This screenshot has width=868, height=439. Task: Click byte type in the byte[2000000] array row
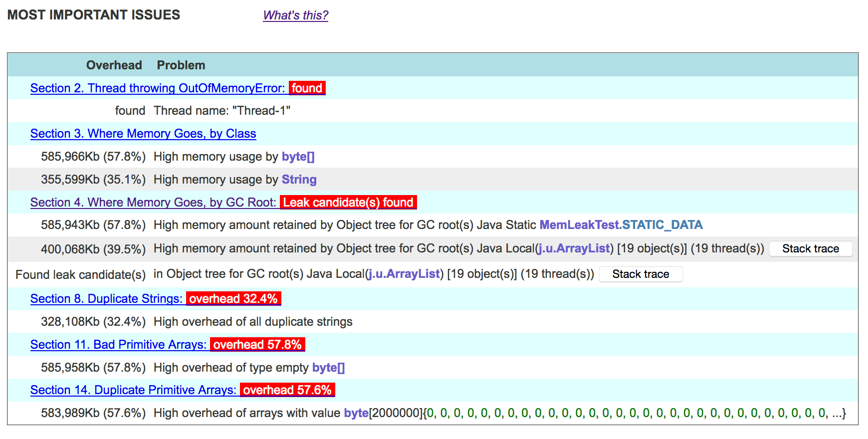(x=356, y=413)
